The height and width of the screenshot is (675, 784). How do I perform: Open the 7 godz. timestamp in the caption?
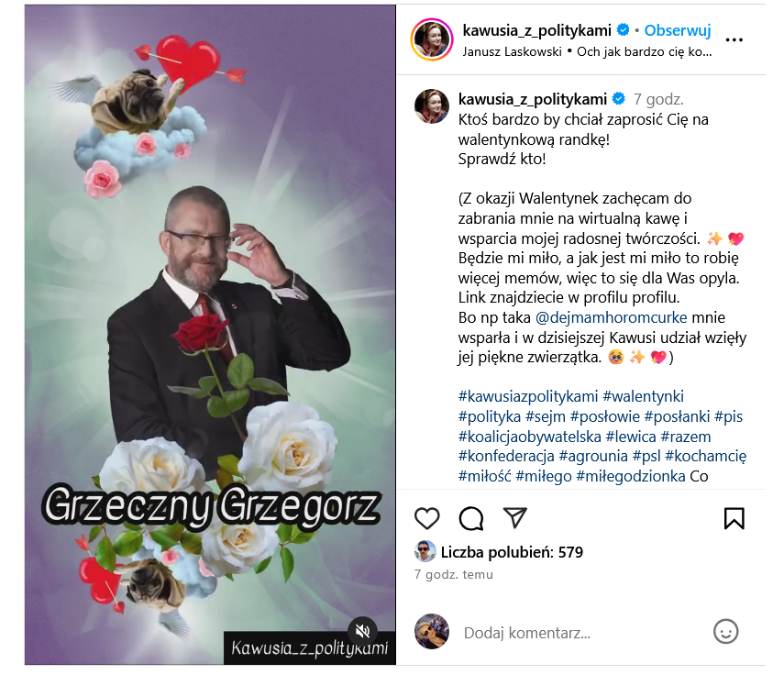[x=658, y=99]
